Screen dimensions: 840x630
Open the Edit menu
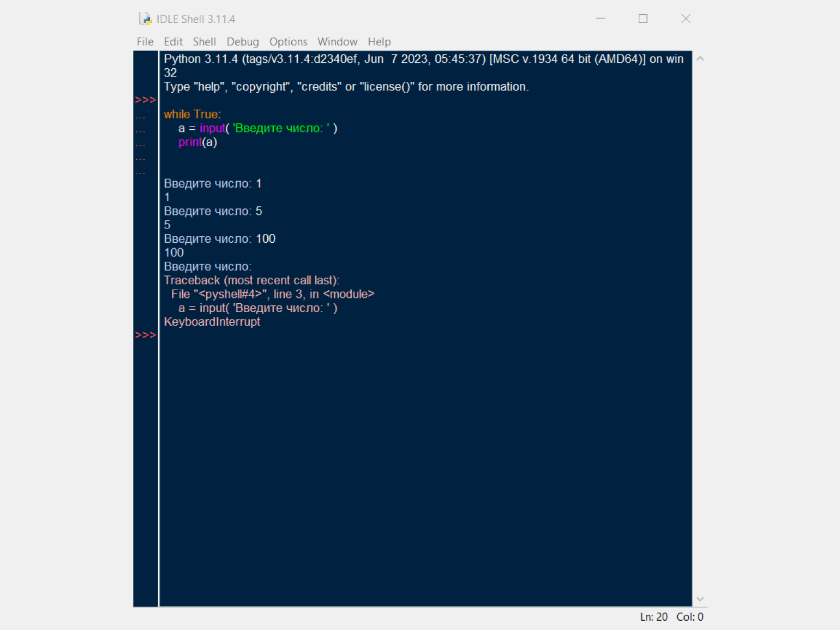[173, 42]
